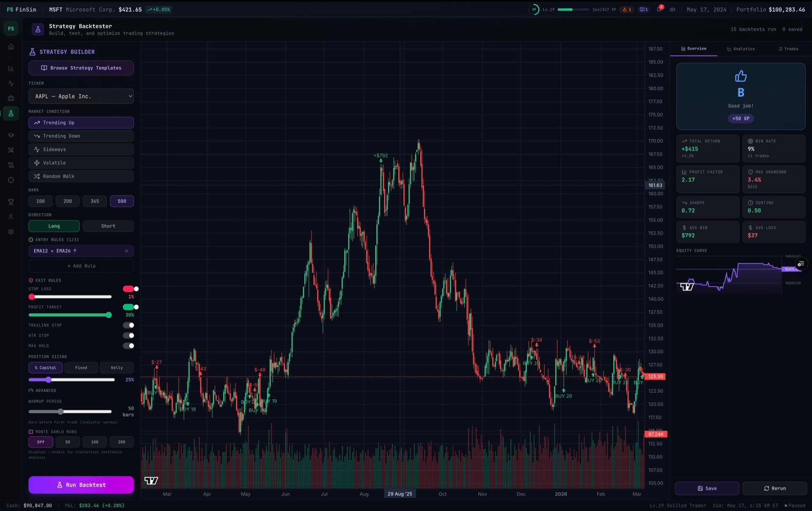Switch to the Analytics tab
The width and height of the screenshot is (812, 511).
tap(741, 49)
